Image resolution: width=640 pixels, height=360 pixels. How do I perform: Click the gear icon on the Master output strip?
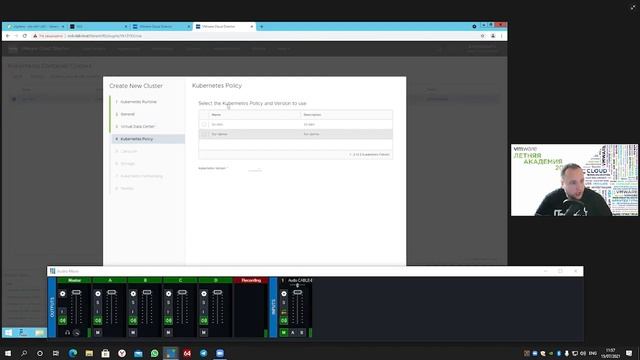coord(62,293)
